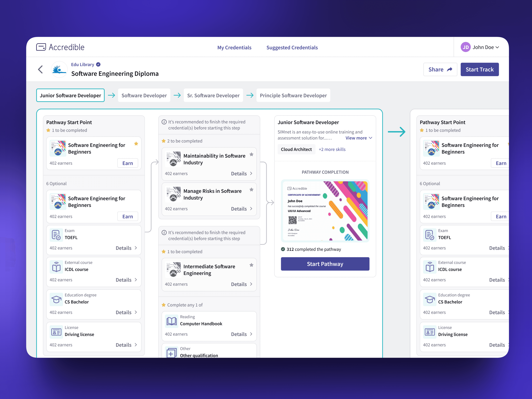Switch to Suggested Credentials tab
The width and height of the screenshot is (532, 399).
coord(292,47)
